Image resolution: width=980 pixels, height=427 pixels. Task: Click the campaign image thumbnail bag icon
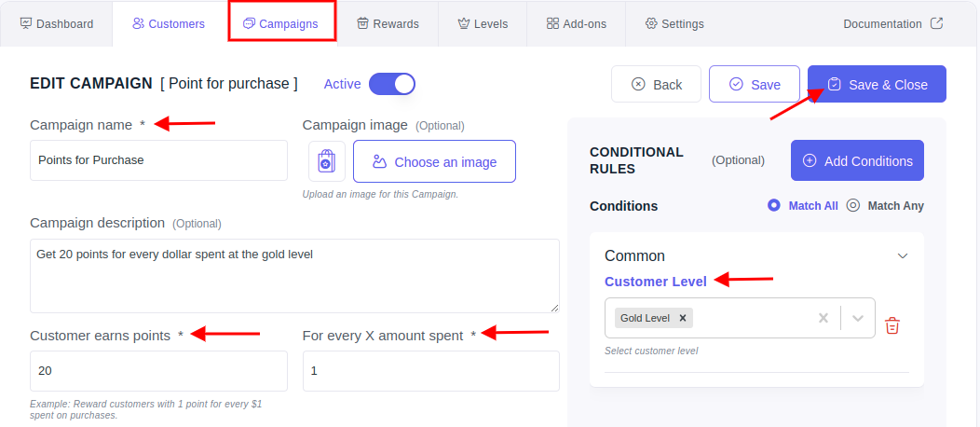(327, 161)
